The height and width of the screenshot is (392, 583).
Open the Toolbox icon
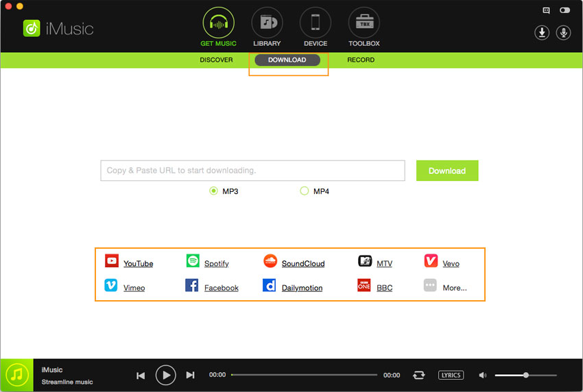(x=364, y=23)
